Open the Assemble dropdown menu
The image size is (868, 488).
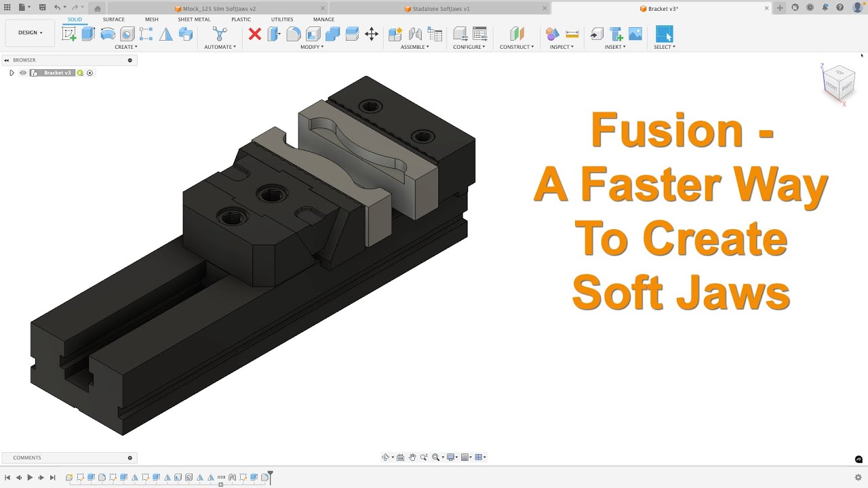(x=414, y=47)
